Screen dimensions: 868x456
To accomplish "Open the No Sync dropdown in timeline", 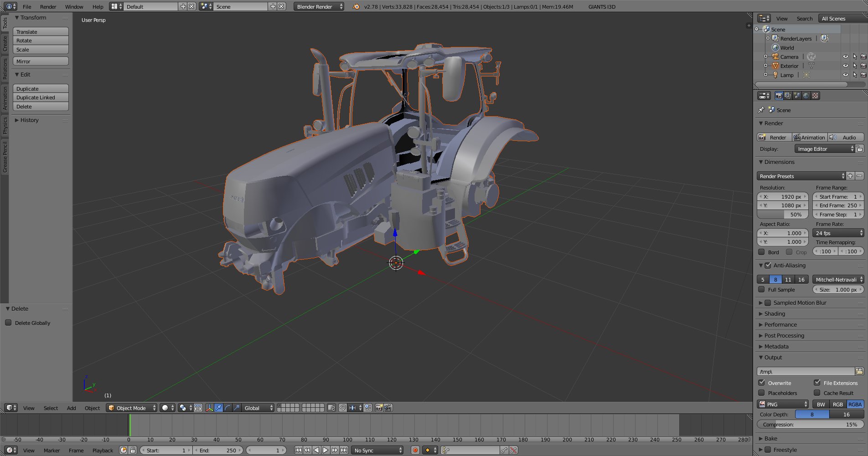I will (x=378, y=450).
